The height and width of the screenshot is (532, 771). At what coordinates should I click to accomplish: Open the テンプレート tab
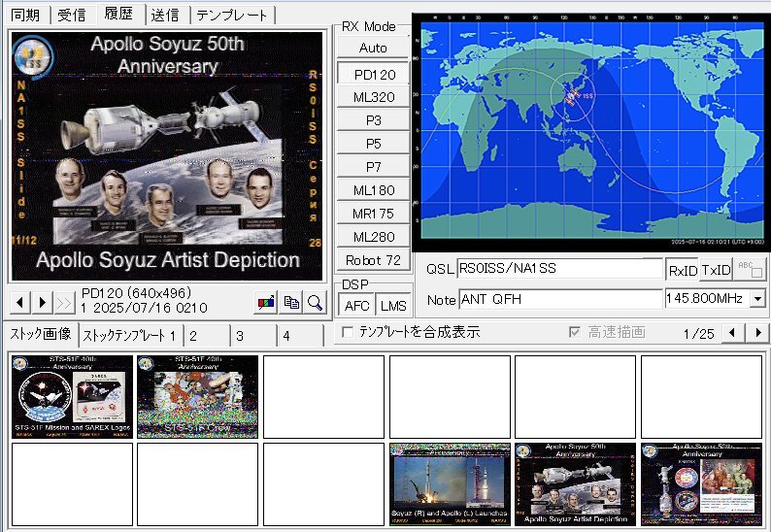click(x=232, y=15)
